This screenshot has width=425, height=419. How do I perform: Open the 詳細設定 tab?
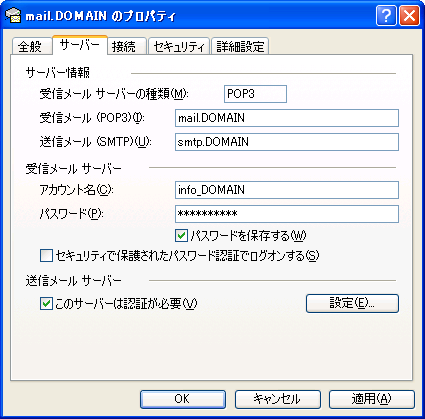[x=240, y=46]
